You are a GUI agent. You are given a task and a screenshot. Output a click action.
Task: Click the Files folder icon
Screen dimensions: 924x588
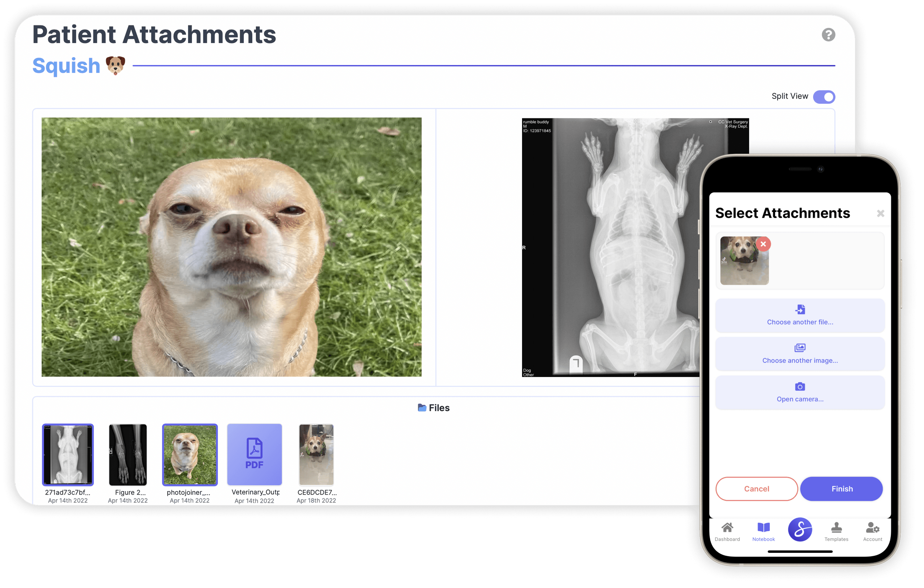(422, 408)
